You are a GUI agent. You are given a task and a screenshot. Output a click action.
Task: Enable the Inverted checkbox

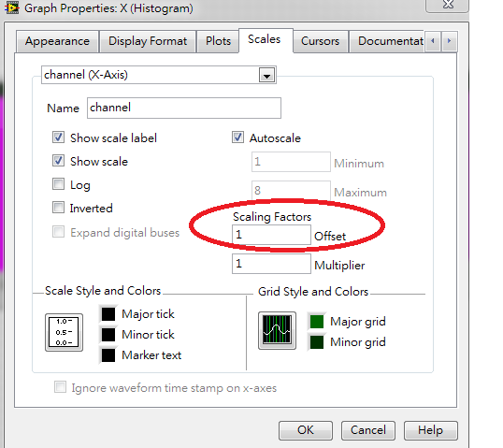pos(58,208)
